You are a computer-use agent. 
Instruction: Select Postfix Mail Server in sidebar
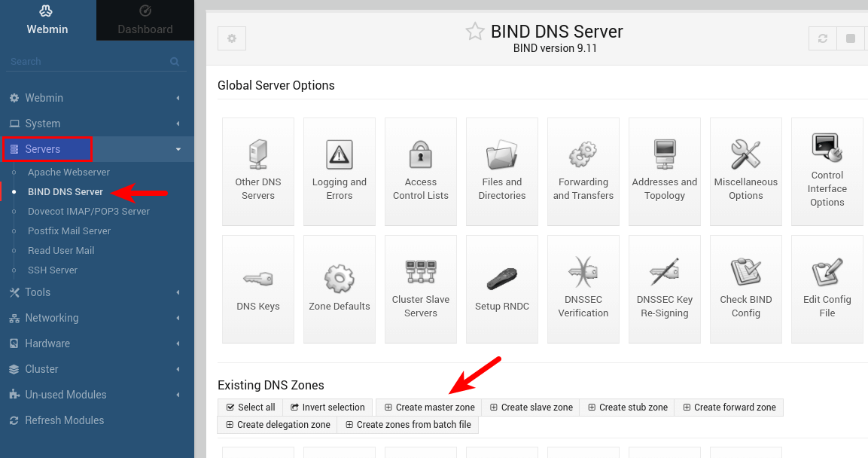(69, 231)
